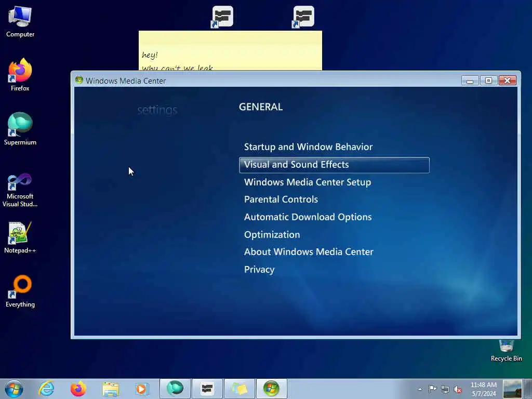532x399 pixels.
Task: Open Recycle Bin desktop icon
Action: 506,351
